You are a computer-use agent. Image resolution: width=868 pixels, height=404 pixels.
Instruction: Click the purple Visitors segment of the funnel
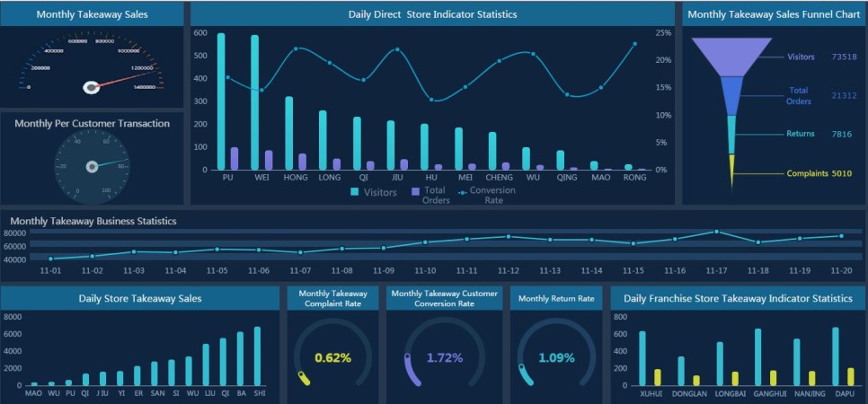[732, 57]
